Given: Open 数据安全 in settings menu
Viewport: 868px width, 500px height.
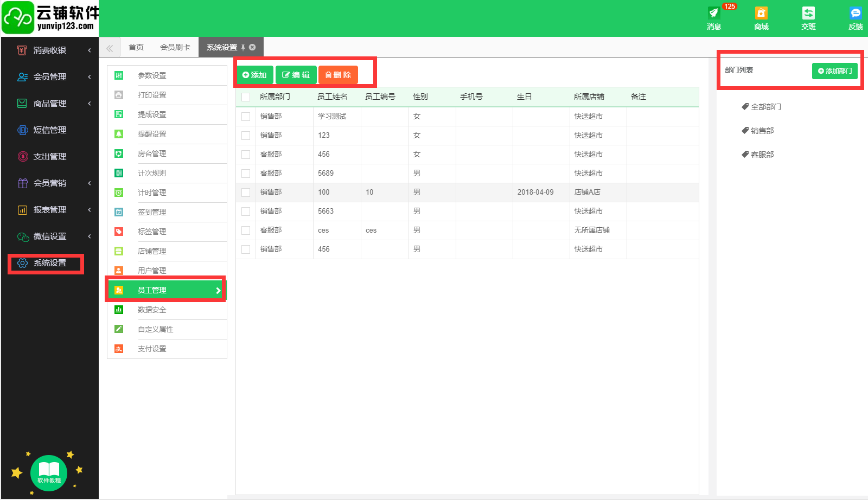Looking at the screenshot, I should 167,310.
